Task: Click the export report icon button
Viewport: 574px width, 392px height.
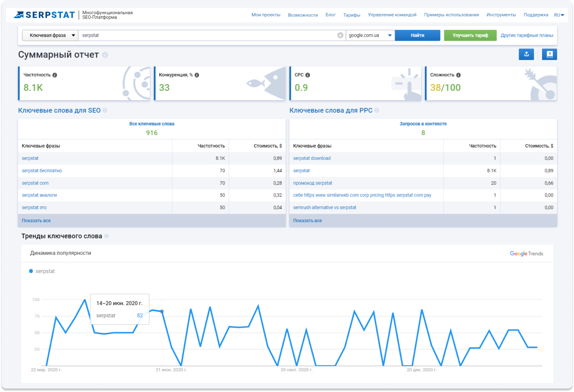Action: tap(526, 54)
